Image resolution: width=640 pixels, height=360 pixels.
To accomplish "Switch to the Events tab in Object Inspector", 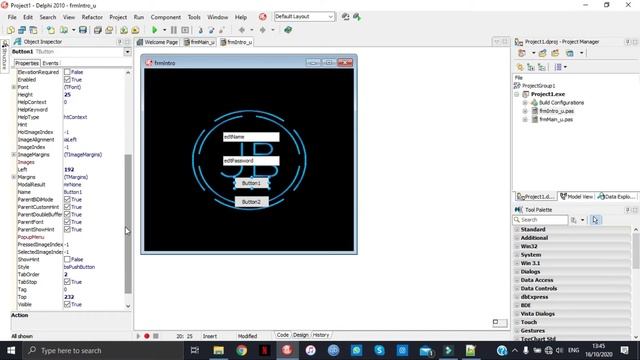I will pyautogui.click(x=51, y=63).
